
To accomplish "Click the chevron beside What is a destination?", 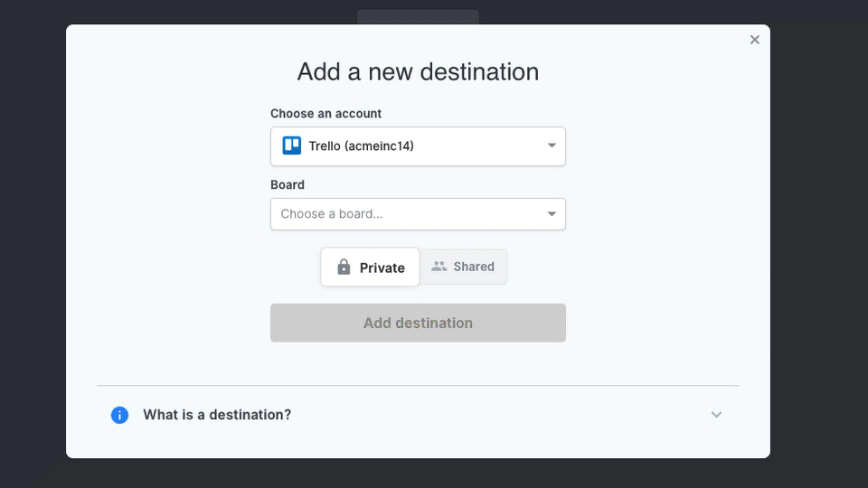I will click(x=716, y=415).
